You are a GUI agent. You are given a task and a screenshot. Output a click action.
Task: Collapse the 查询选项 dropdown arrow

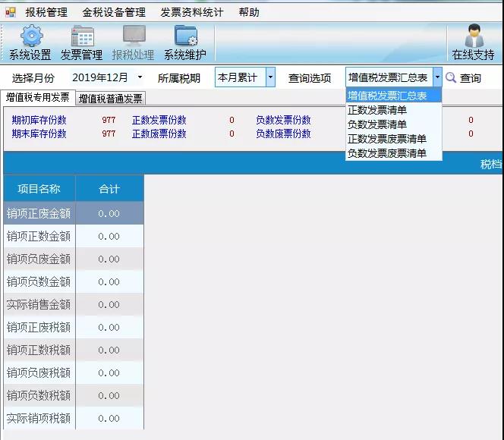click(x=437, y=77)
